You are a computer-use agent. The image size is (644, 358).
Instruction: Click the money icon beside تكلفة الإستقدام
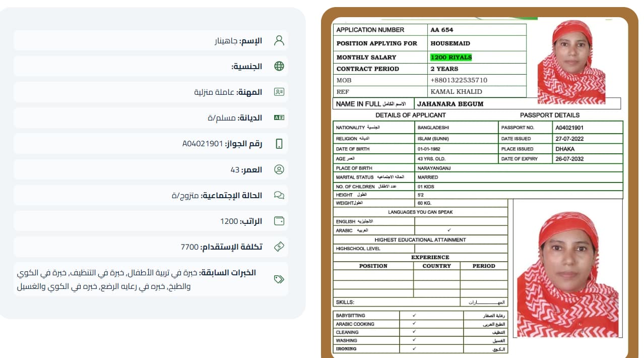(279, 247)
